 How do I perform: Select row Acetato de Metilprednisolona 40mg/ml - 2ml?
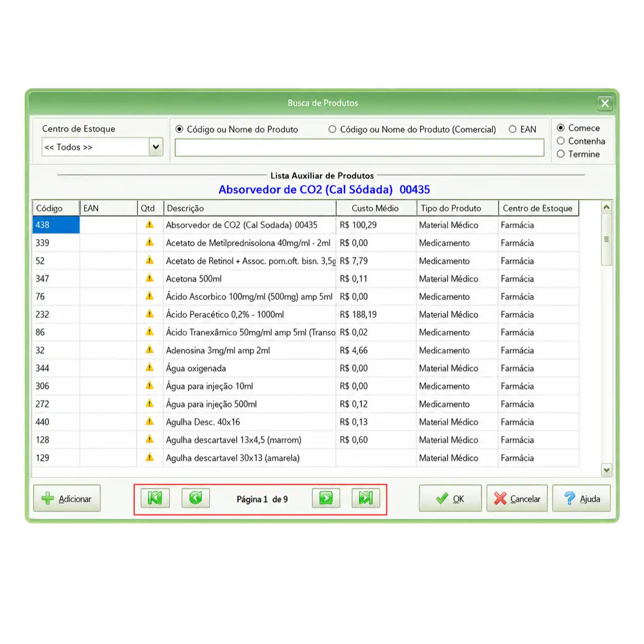coord(306,243)
